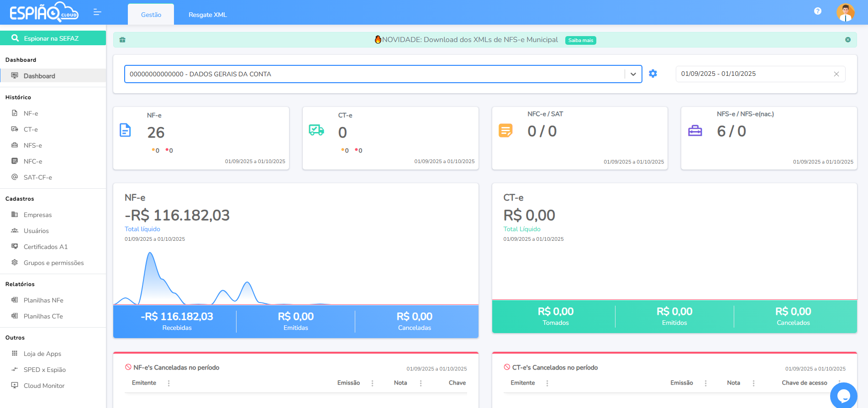Click the CT-e truck icon in sidebar
868x408 pixels.
point(15,129)
